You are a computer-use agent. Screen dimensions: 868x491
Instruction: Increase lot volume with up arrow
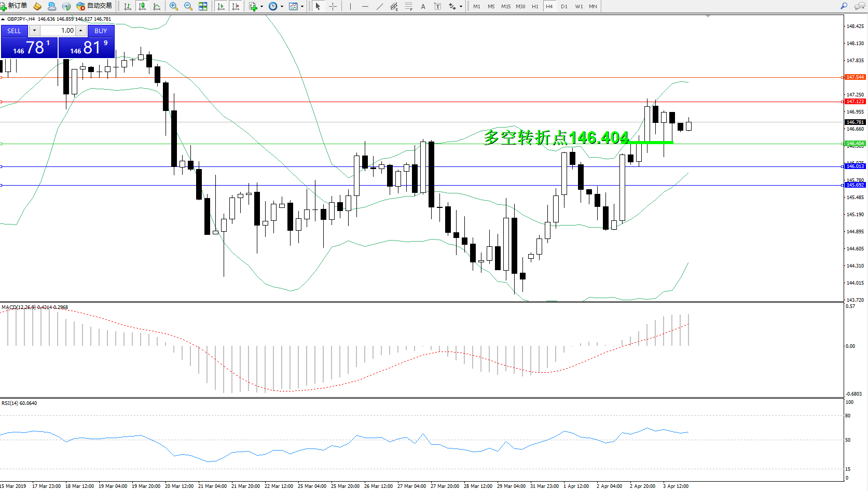(80, 31)
